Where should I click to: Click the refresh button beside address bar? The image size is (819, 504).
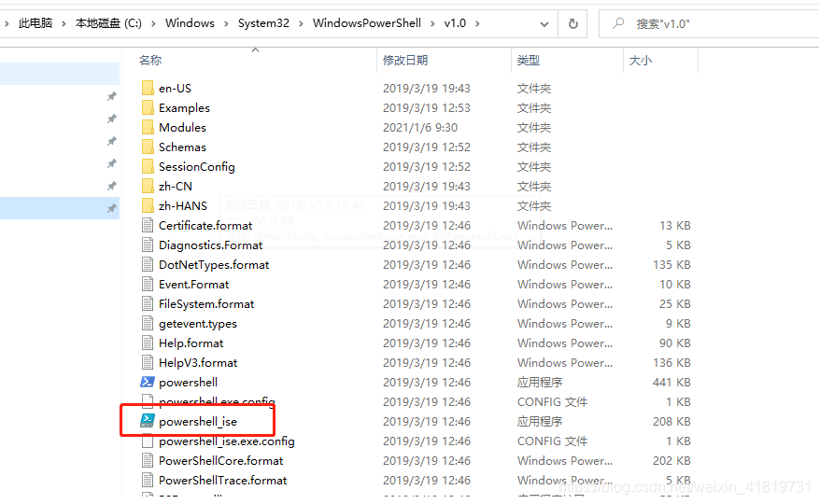coord(573,23)
